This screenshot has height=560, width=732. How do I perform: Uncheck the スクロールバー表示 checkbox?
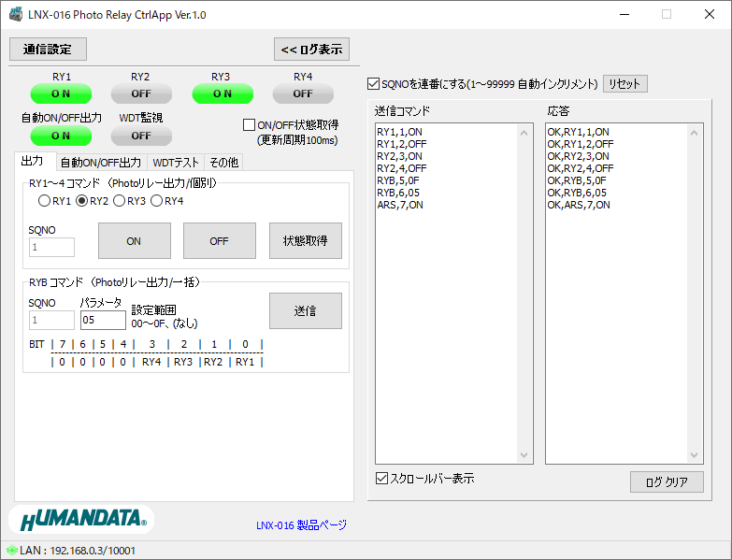(381, 479)
